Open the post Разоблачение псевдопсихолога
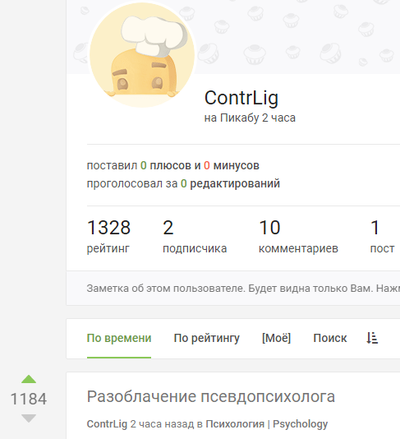The image size is (400, 439). point(211,397)
